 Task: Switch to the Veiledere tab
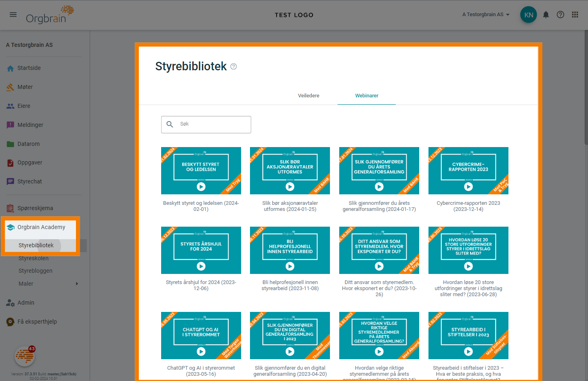coord(309,96)
